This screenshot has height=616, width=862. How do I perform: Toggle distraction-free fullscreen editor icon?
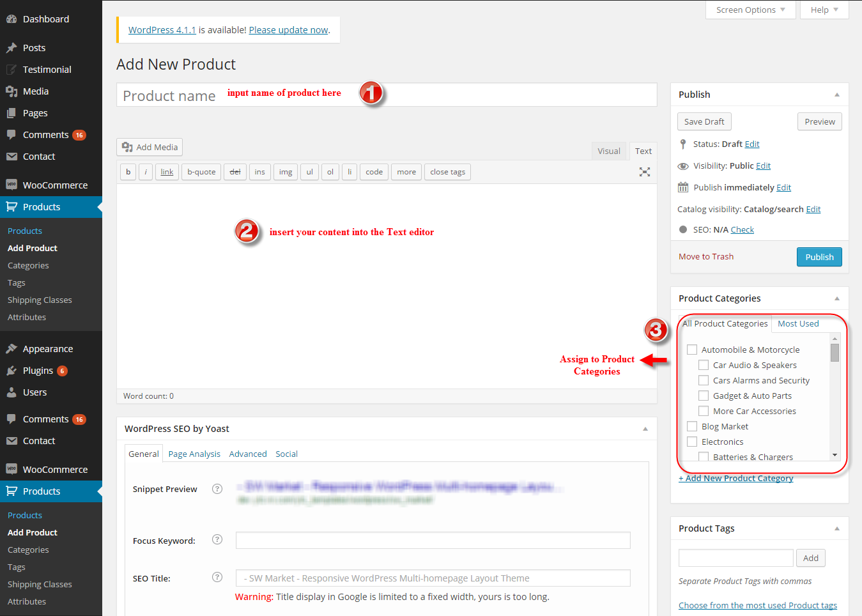click(645, 172)
